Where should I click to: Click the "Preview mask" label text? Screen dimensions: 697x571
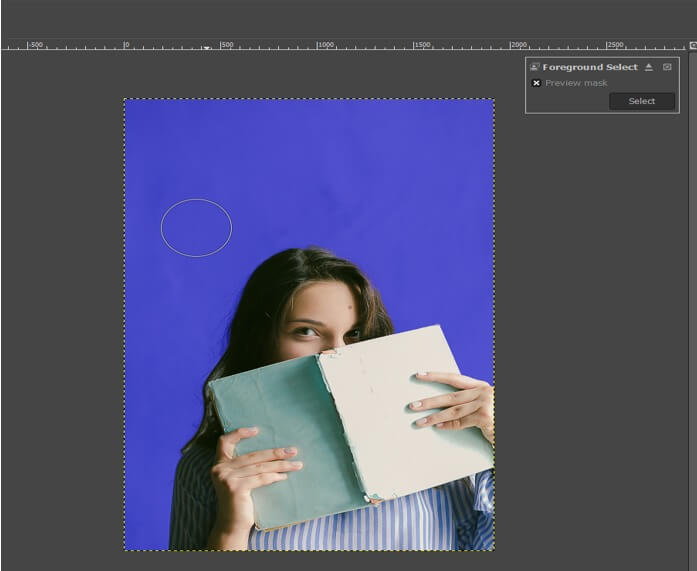point(576,83)
